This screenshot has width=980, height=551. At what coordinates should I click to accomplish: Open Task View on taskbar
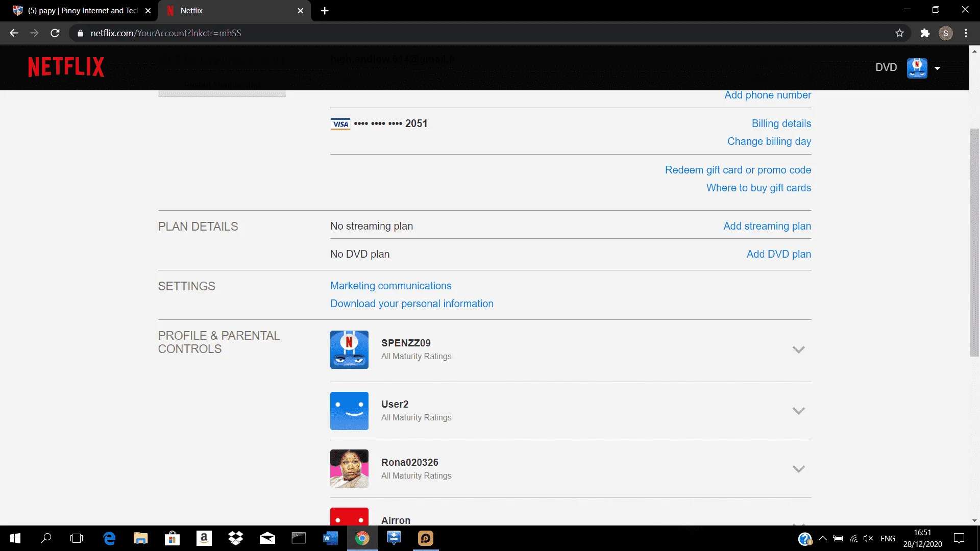pyautogui.click(x=77, y=538)
